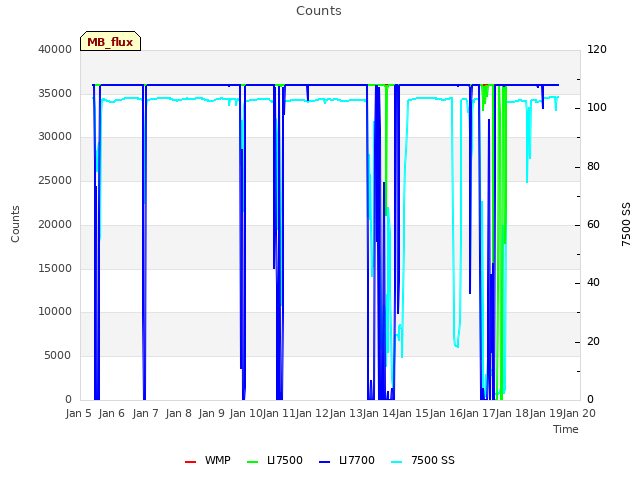Click the 60 right axis value
Screen dimensions: 640x480
pyautogui.click(x=593, y=224)
